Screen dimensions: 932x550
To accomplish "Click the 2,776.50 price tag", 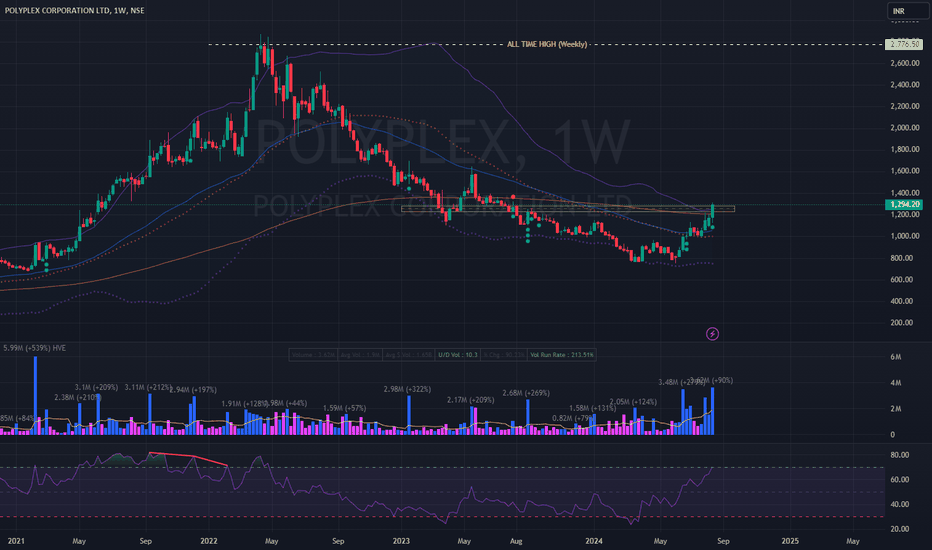I will pyautogui.click(x=903, y=44).
